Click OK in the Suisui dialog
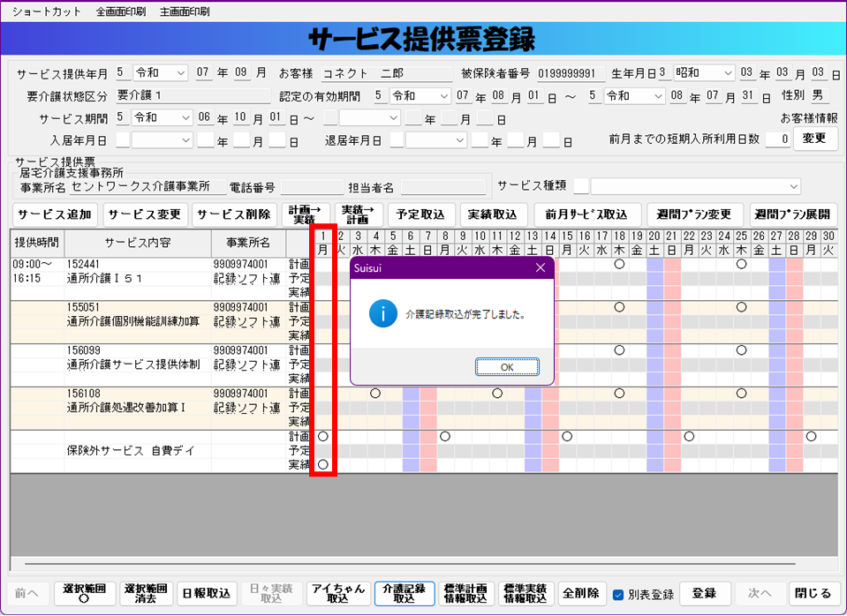 (506, 366)
